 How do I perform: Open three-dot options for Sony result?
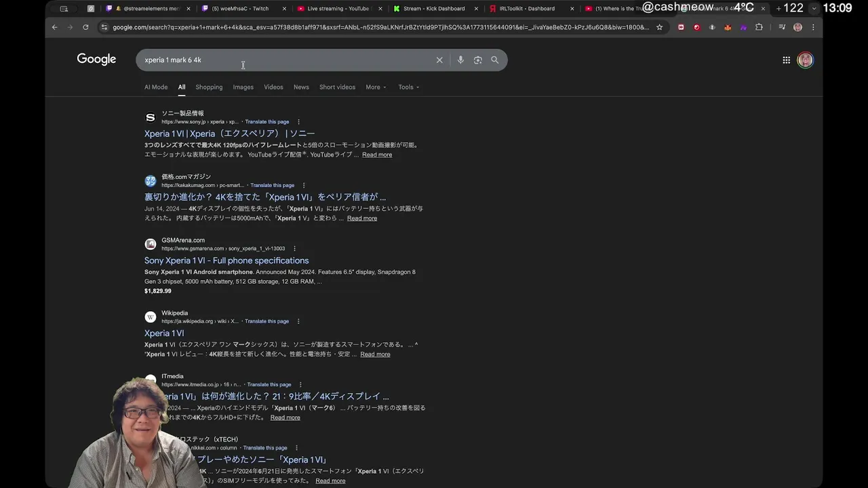(x=298, y=122)
